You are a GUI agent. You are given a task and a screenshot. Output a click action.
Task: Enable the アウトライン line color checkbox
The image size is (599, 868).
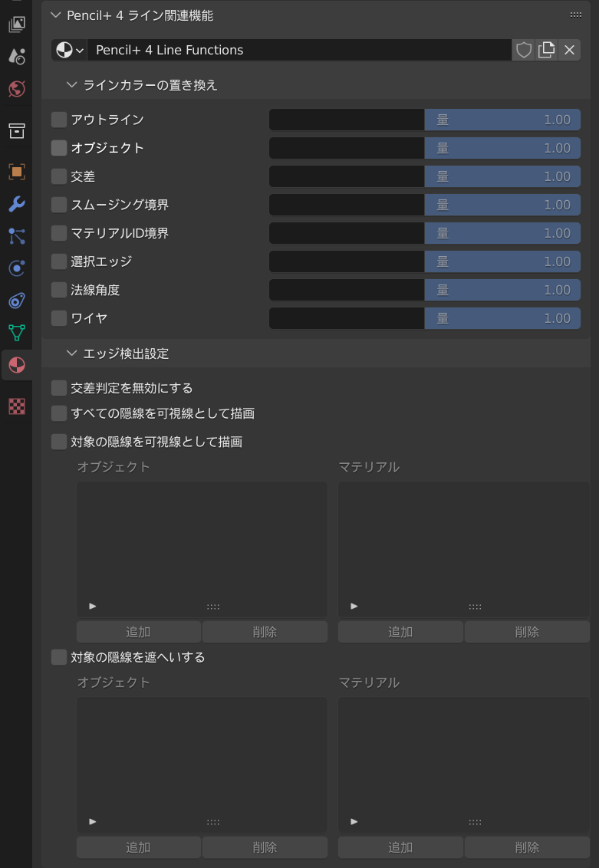click(x=59, y=120)
